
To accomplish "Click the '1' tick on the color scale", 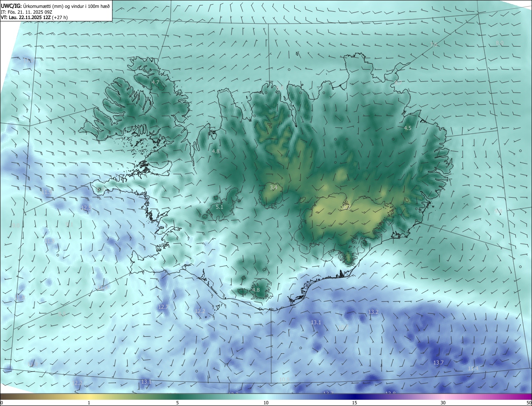I will (x=89, y=403).
